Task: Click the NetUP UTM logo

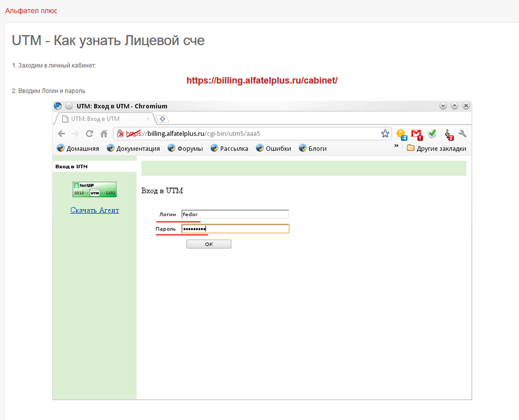Action: click(95, 189)
